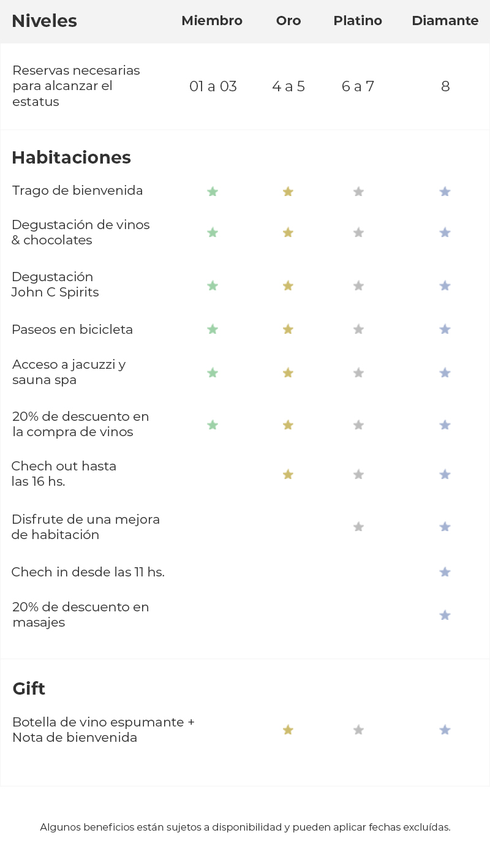This screenshot has width=490, height=868.
Task: Click the Oro star for Chech out hasta las 16 hs.
Action: click(288, 475)
